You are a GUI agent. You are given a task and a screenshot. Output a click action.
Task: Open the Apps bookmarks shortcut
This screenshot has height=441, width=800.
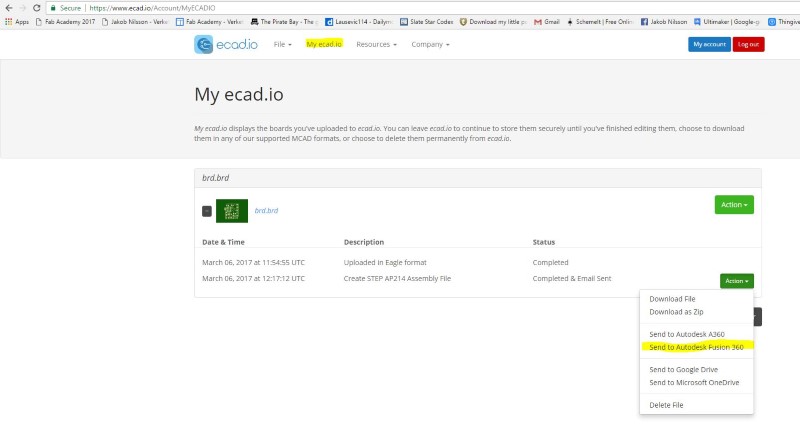(17, 22)
